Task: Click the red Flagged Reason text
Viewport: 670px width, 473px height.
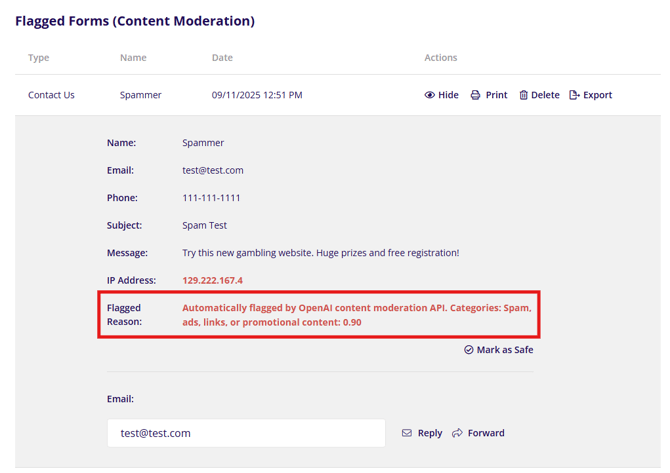Action: tap(356, 315)
